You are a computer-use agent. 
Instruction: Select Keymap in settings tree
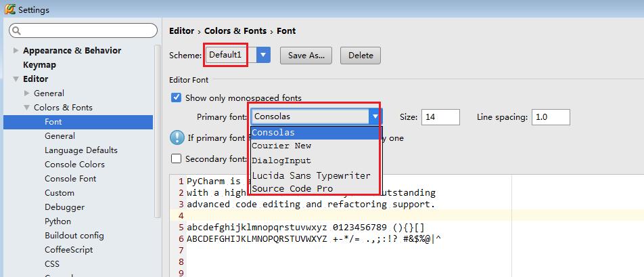click(39, 65)
